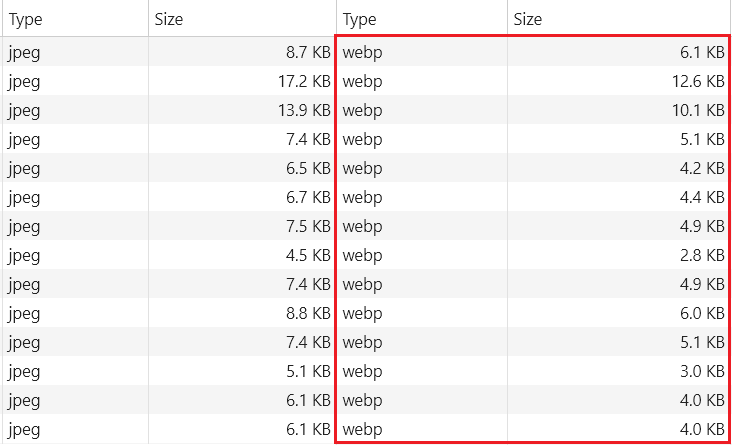
Task: Click the 7.5 KB jpeg size cell
Action: tap(242, 225)
